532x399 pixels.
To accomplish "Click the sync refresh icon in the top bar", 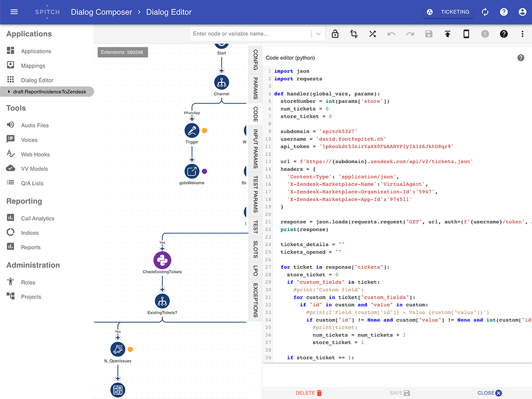I will click(x=485, y=11).
